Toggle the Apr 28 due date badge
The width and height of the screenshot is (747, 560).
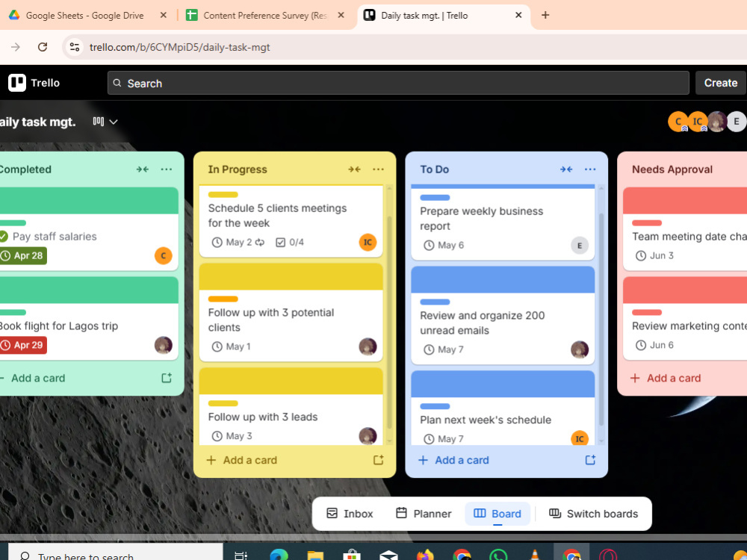[x=23, y=255]
